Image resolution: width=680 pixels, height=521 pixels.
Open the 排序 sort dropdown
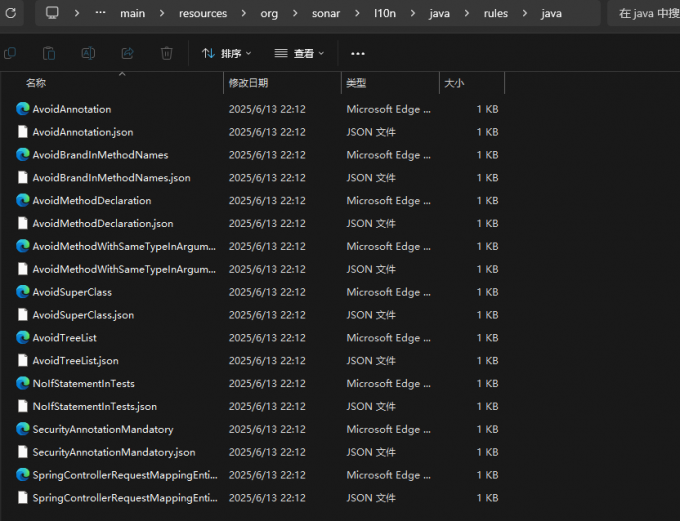[226, 53]
